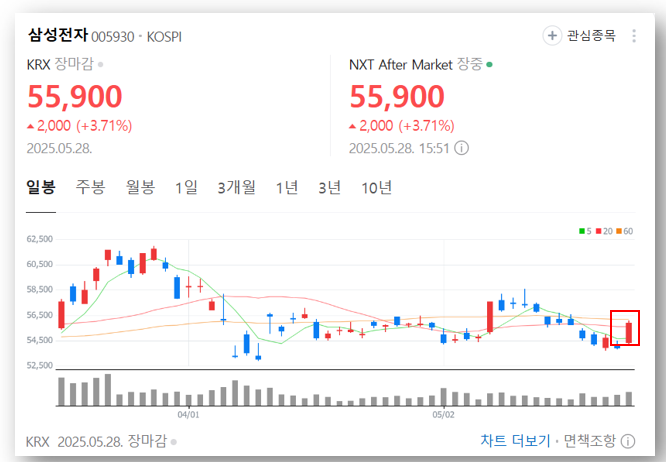
Task: Switch to the 월봉 tab
Action: [x=141, y=187]
